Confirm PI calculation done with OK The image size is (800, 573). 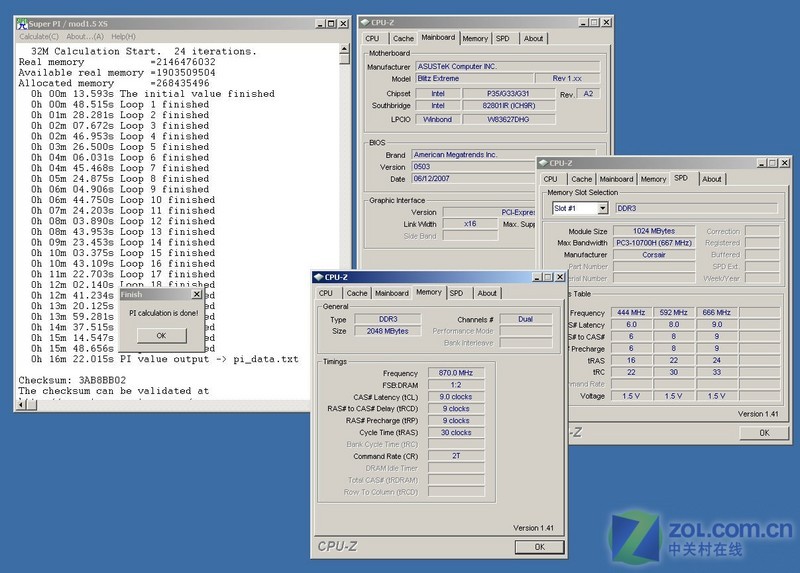pyautogui.click(x=161, y=335)
